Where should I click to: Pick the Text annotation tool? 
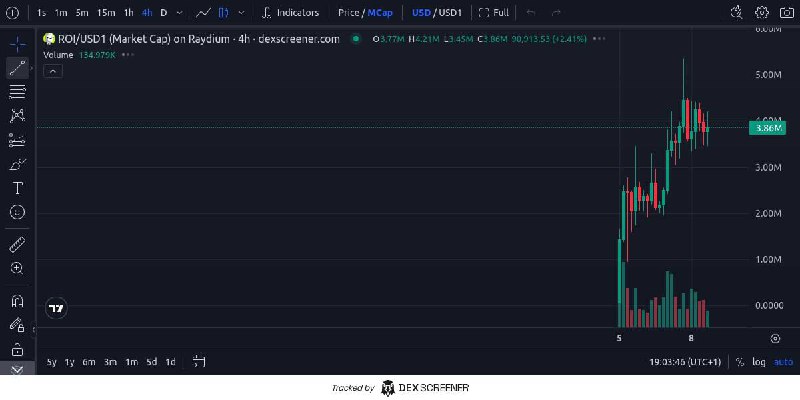coord(17,188)
